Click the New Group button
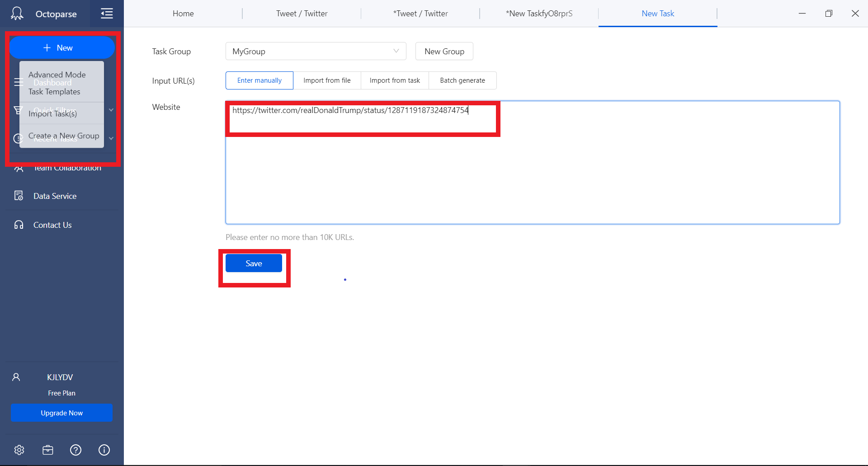The height and width of the screenshot is (466, 868). 444,51
